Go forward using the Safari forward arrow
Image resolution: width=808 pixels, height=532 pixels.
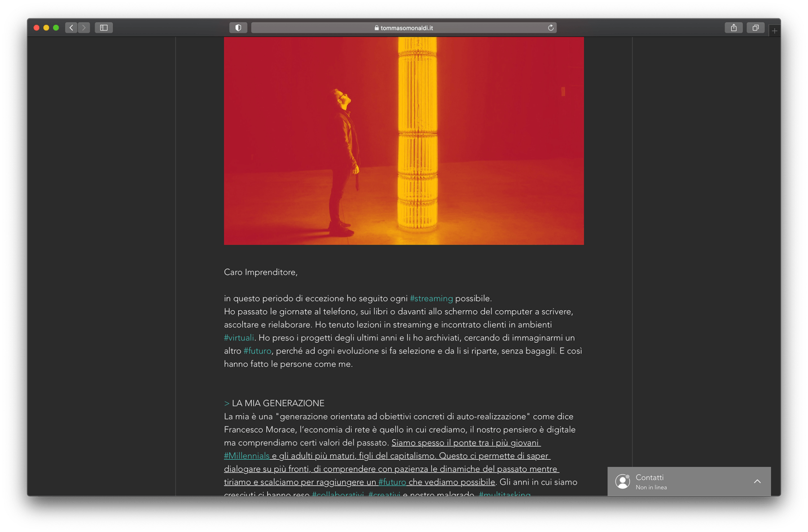(x=84, y=28)
